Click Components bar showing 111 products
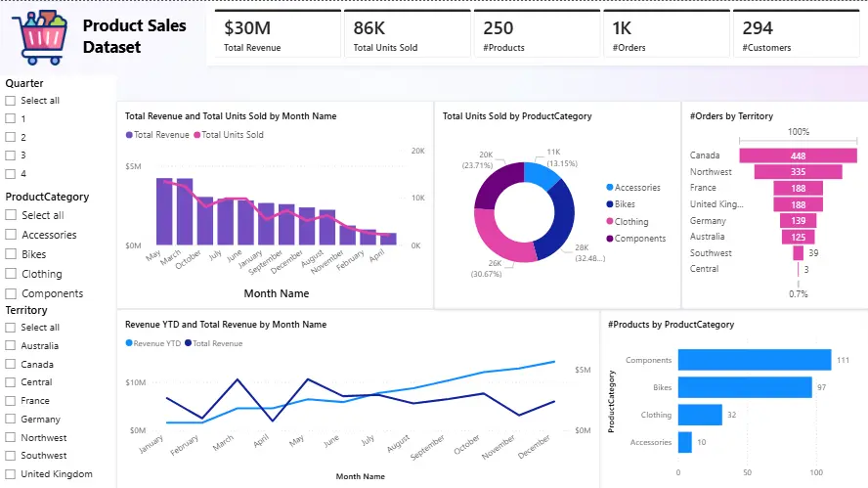This screenshot has height=488, width=868. click(755, 360)
